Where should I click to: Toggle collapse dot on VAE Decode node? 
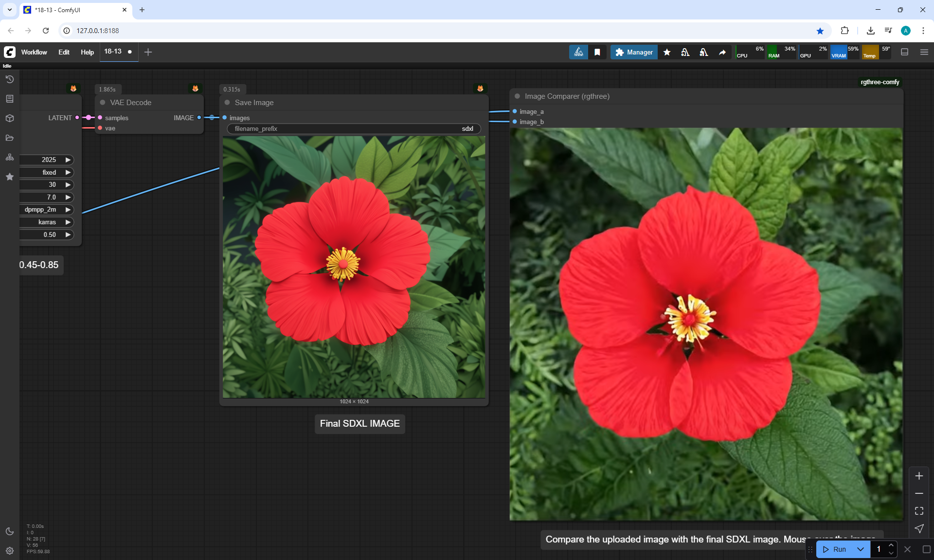(103, 103)
